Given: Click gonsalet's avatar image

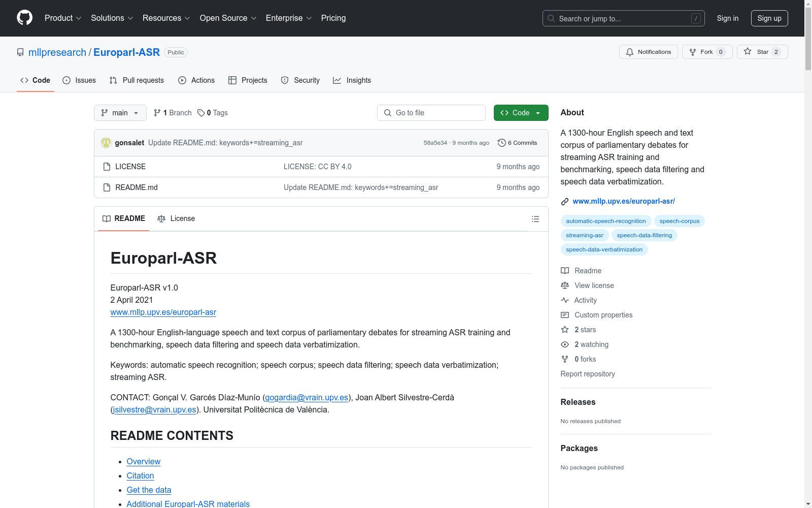Looking at the screenshot, I should click(x=106, y=143).
